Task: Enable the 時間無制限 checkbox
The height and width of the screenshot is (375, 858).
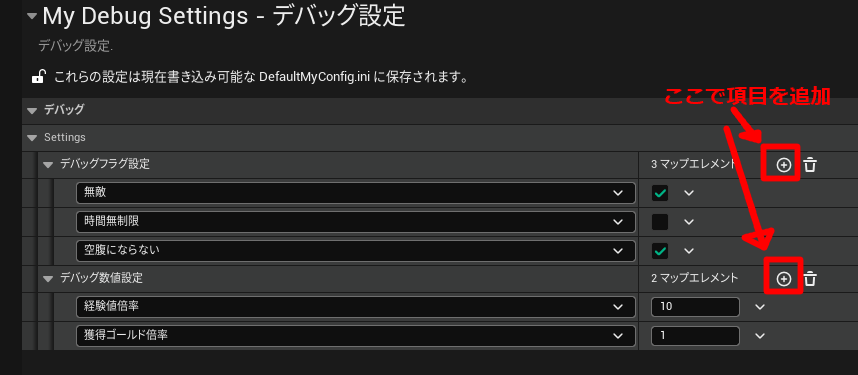Action: coord(660,222)
